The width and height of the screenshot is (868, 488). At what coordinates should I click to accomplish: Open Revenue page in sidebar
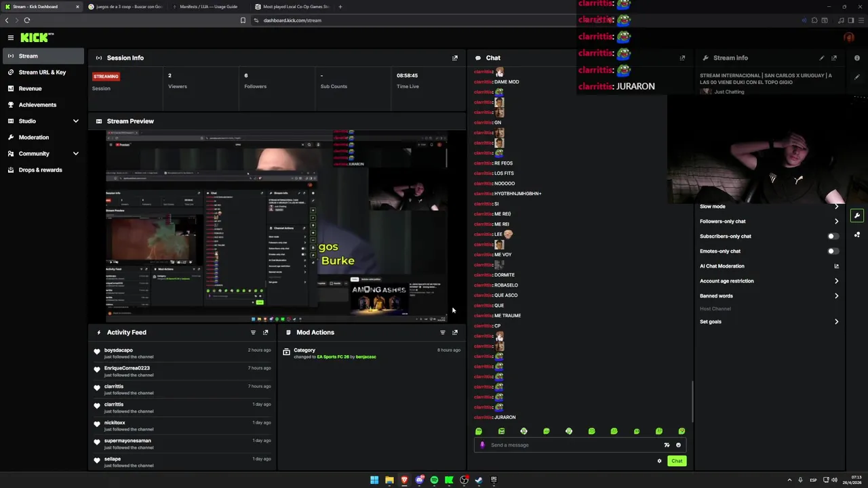(43, 88)
